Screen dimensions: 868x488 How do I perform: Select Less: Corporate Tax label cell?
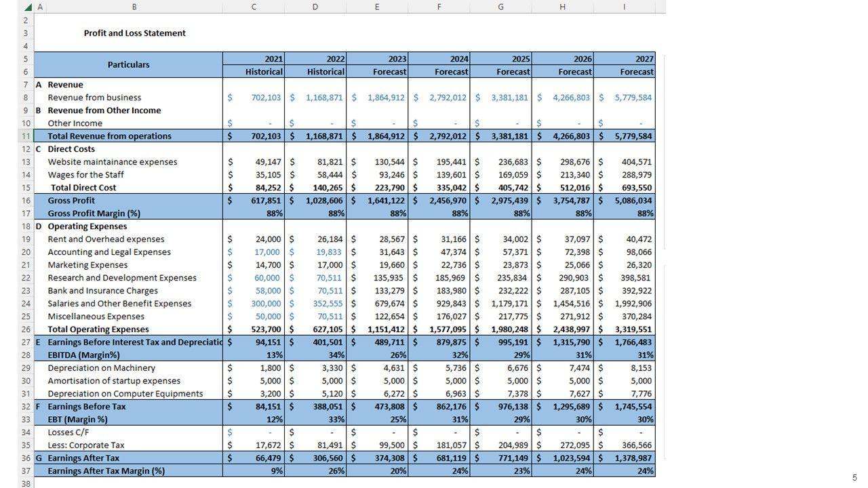point(87,445)
